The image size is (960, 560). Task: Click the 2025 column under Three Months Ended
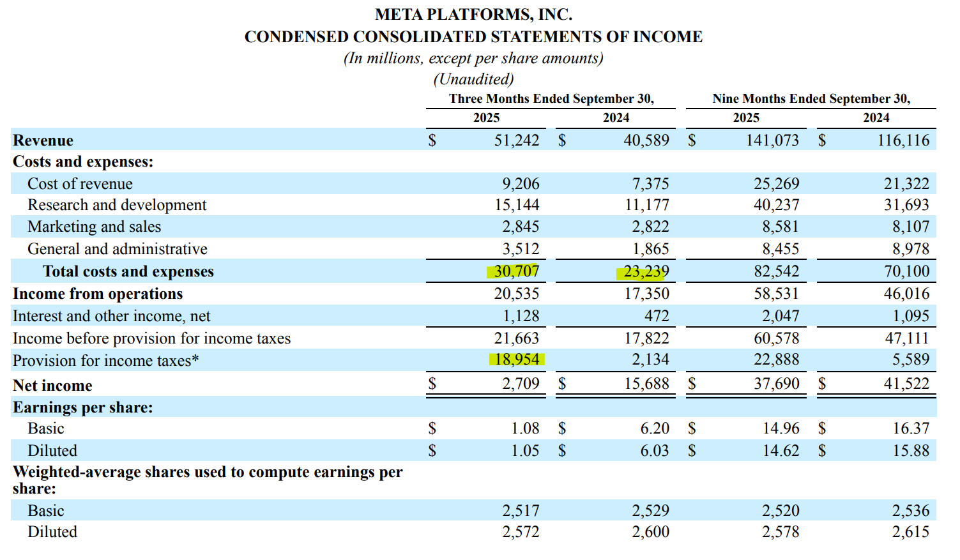[486, 117]
